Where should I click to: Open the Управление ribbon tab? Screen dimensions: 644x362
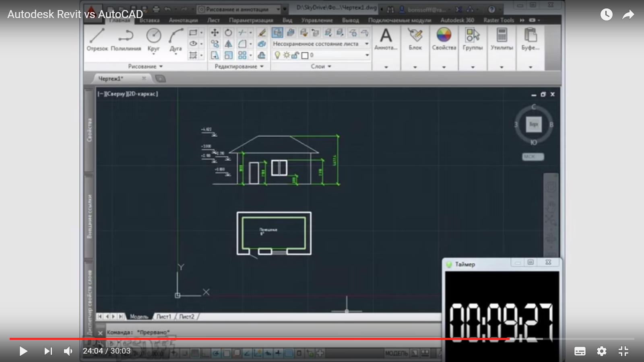pos(317,20)
